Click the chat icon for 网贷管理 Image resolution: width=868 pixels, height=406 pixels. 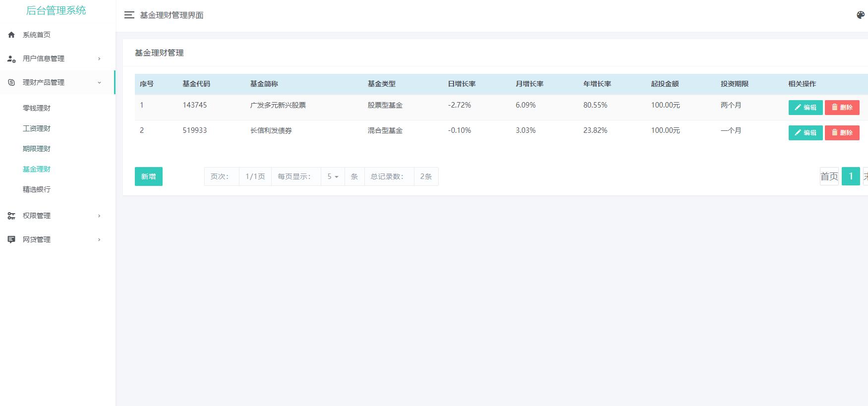(x=11, y=239)
